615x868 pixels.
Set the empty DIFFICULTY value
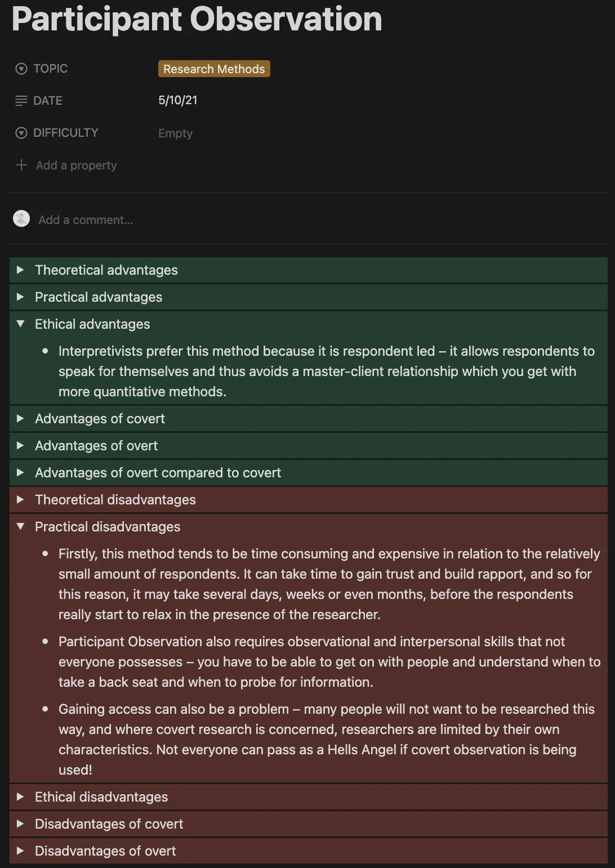point(175,133)
